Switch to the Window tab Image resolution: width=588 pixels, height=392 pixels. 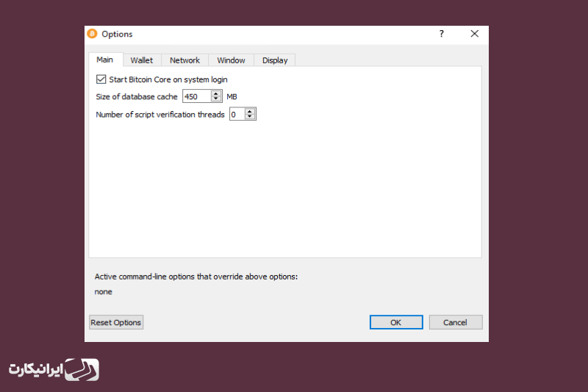click(x=231, y=60)
